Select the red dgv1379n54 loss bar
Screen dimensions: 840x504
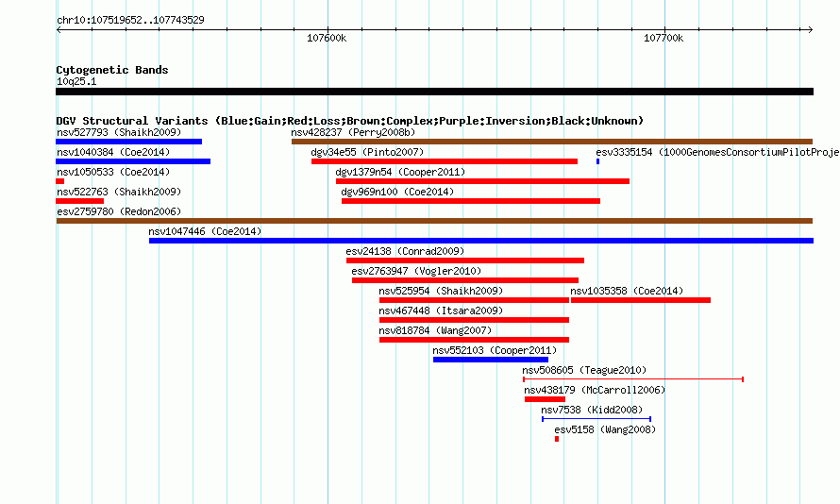click(x=482, y=181)
